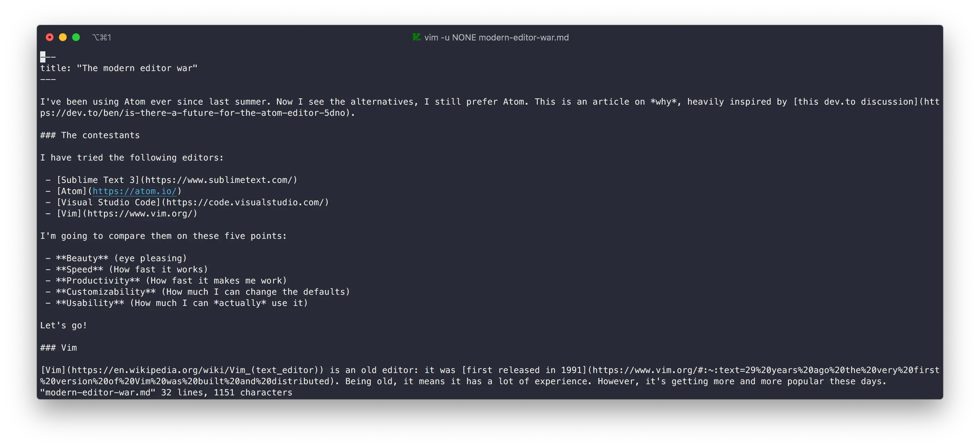Click the yellow minimize button

(x=63, y=37)
